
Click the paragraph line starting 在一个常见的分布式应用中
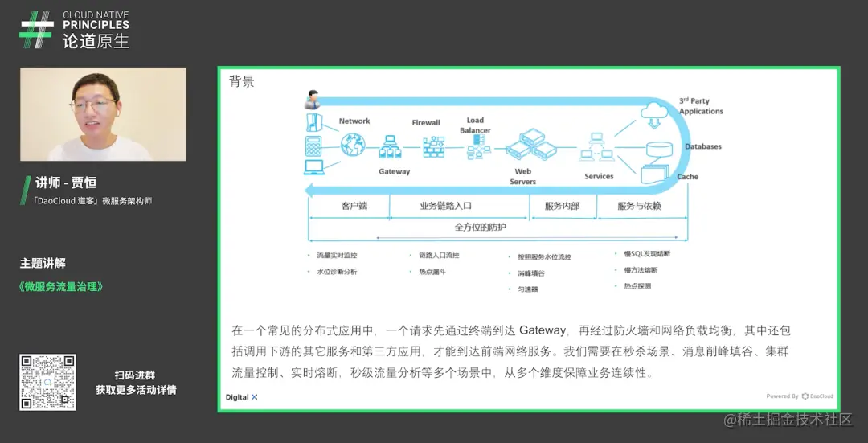point(511,331)
